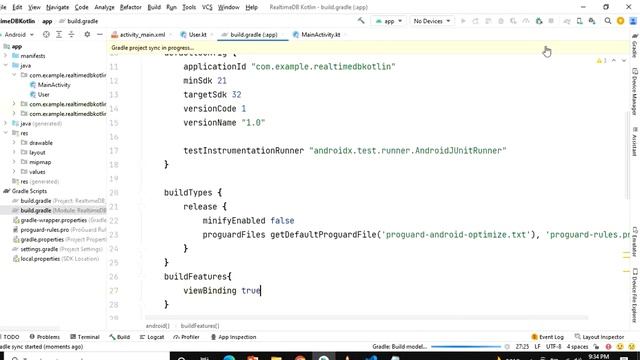This screenshot has height=360, width=640.
Task: Open App Inspection tool window
Action: coord(233,337)
